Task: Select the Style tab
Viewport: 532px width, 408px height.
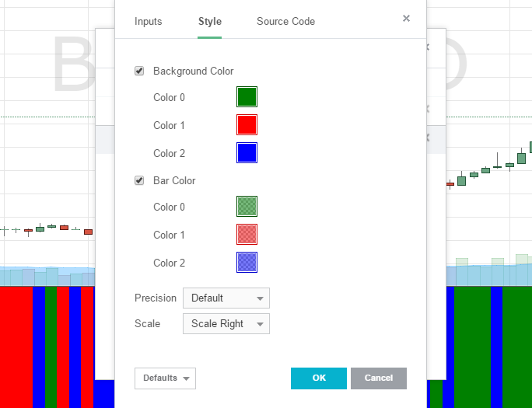Action: click(x=209, y=22)
